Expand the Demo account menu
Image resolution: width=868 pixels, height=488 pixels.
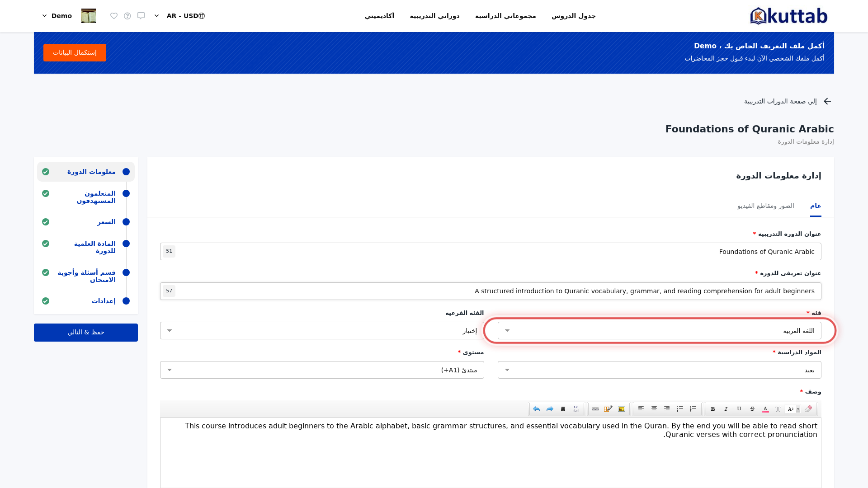[57, 16]
